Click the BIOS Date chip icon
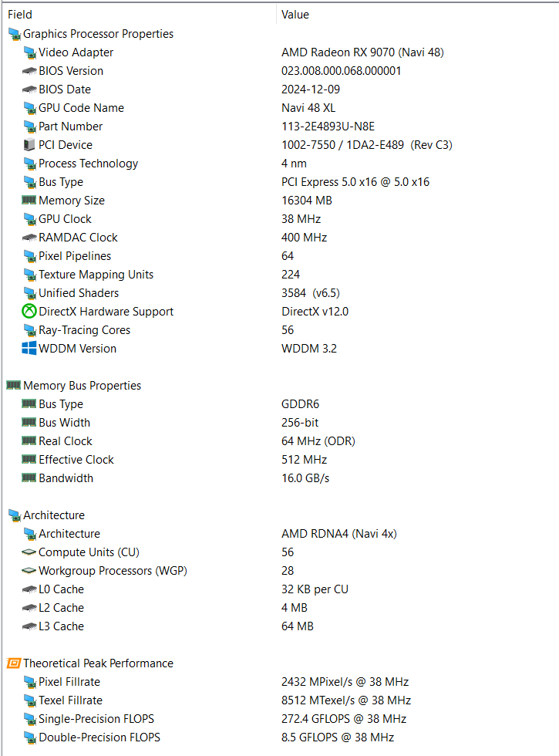 coord(29,89)
